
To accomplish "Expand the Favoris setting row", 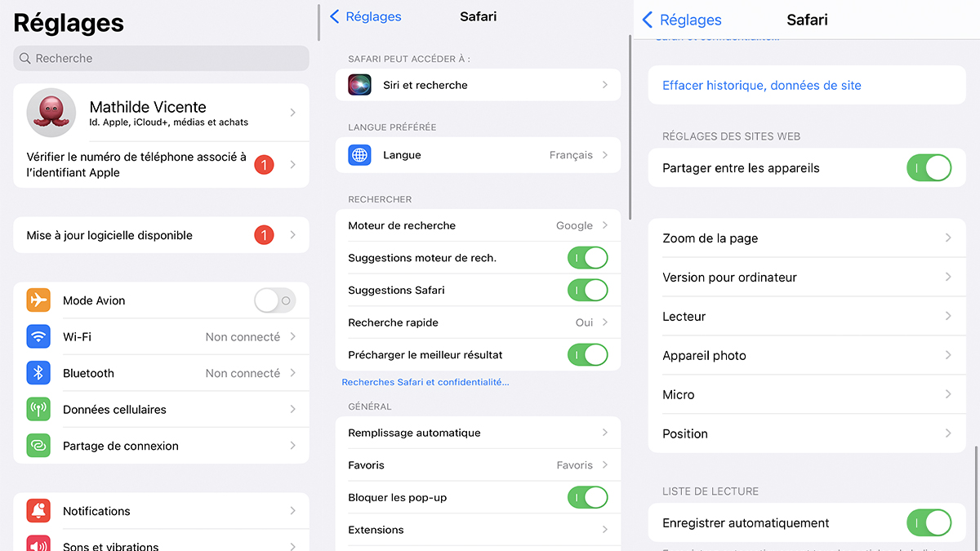I will tap(478, 465).
